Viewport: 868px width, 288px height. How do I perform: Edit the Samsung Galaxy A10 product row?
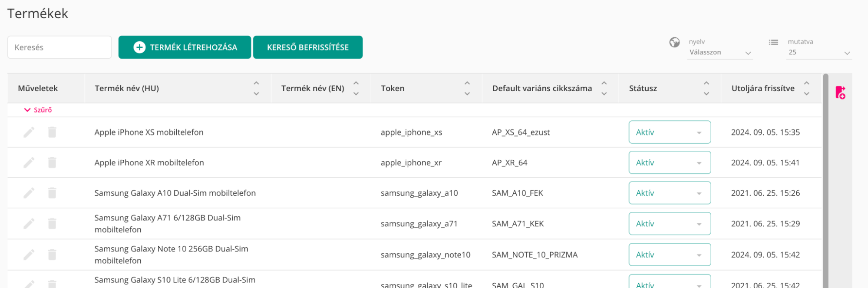(29, 193)
